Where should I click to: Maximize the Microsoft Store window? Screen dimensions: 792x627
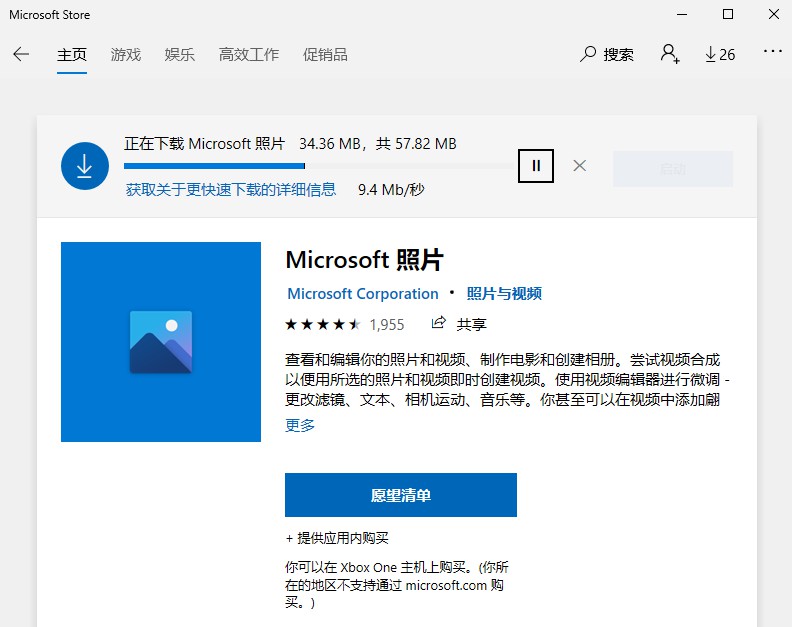728,14
